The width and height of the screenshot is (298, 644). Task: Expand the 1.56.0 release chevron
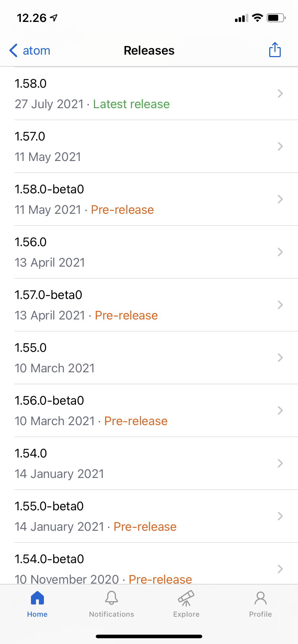pyautogui.click(x=280, y=252)
